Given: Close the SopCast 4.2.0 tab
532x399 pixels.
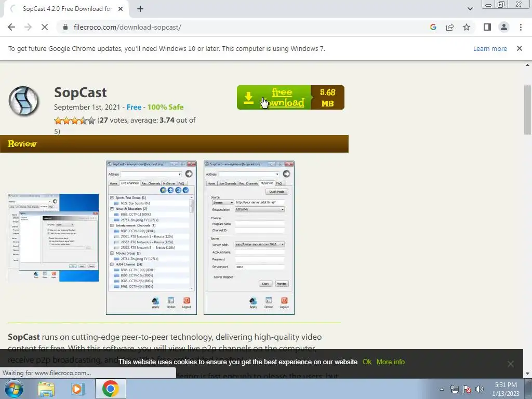Looking at the screenshot, I should pos(120,9).
